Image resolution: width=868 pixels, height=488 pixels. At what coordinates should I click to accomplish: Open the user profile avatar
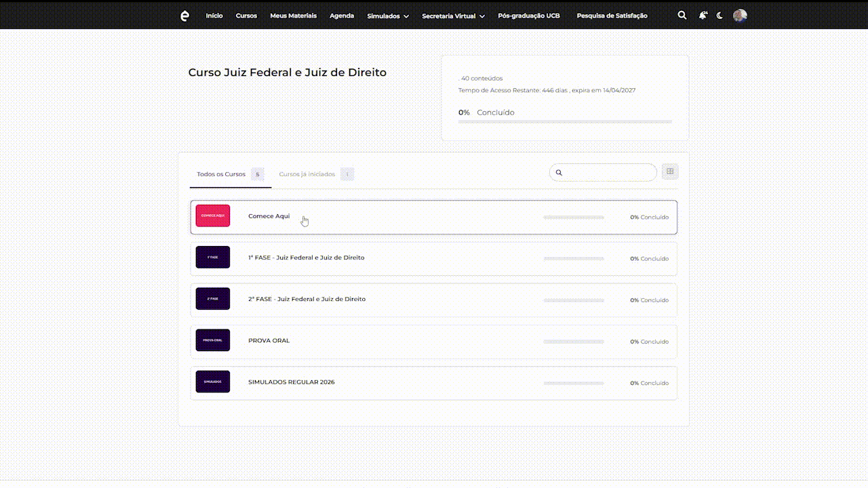740,16
